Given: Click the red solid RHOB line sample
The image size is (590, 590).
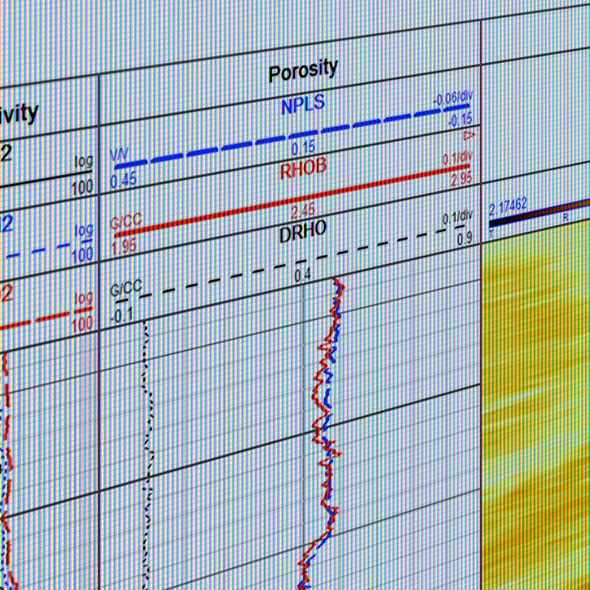Looking at the screenshot, I should [292, 202].
